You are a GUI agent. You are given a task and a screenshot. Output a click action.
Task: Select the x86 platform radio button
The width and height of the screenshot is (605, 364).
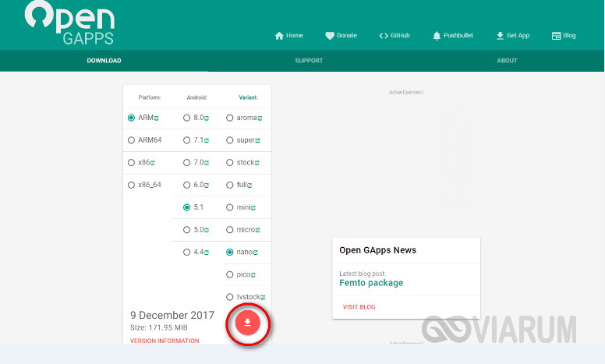(x=131, y=163)
